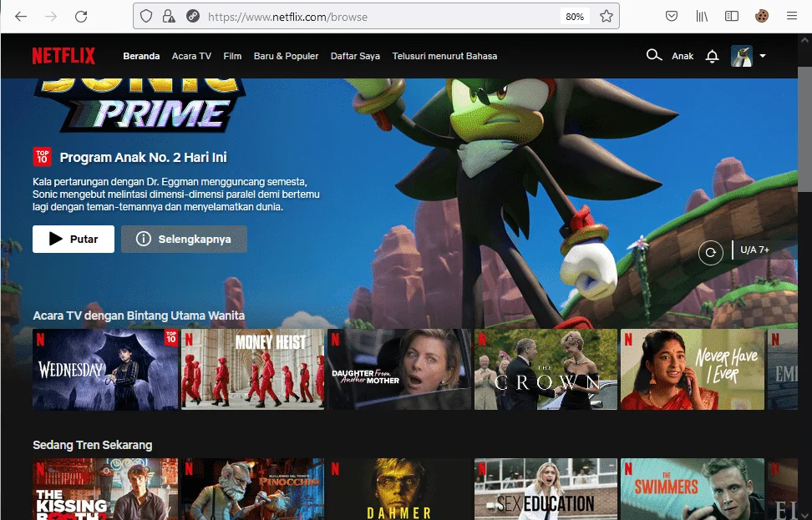This screenshot has height=520, width=812.
Task: View site security padlock info
Action: click(x=168, y=17)
